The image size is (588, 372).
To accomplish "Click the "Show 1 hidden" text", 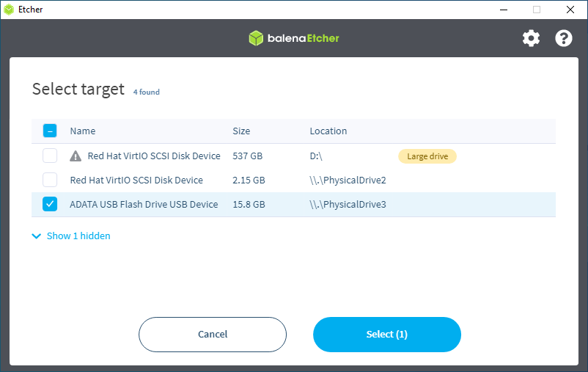I will pos(78,236).
